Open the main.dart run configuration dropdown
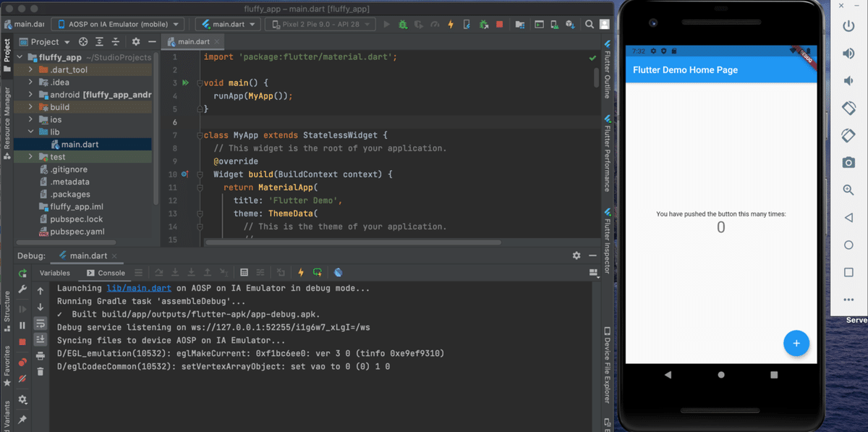Image resolution: width=868 pixels, height=432 pixels. click(229, 24)
